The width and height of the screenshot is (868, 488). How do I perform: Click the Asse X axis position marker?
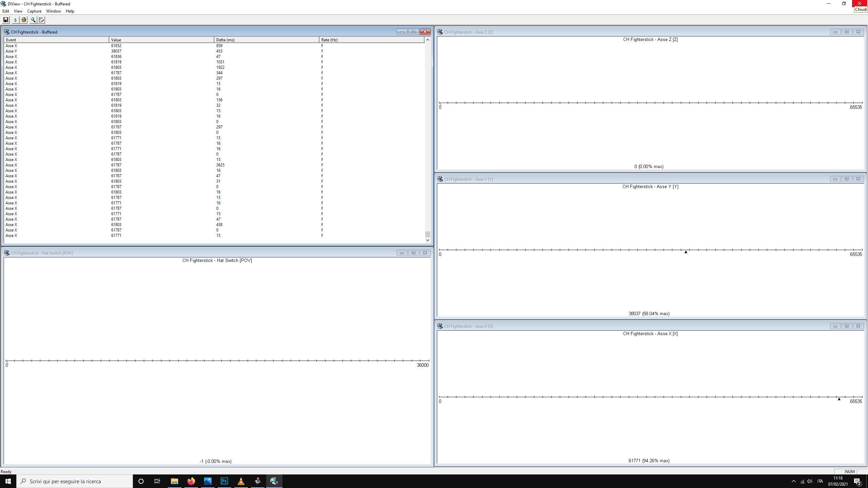(x=839, y=399)
